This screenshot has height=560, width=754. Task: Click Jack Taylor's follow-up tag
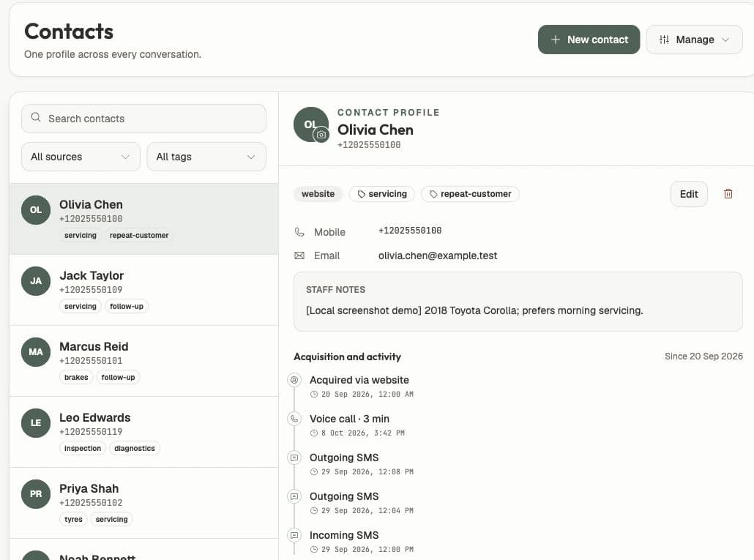pyautogui.click(x=127, y=307)
